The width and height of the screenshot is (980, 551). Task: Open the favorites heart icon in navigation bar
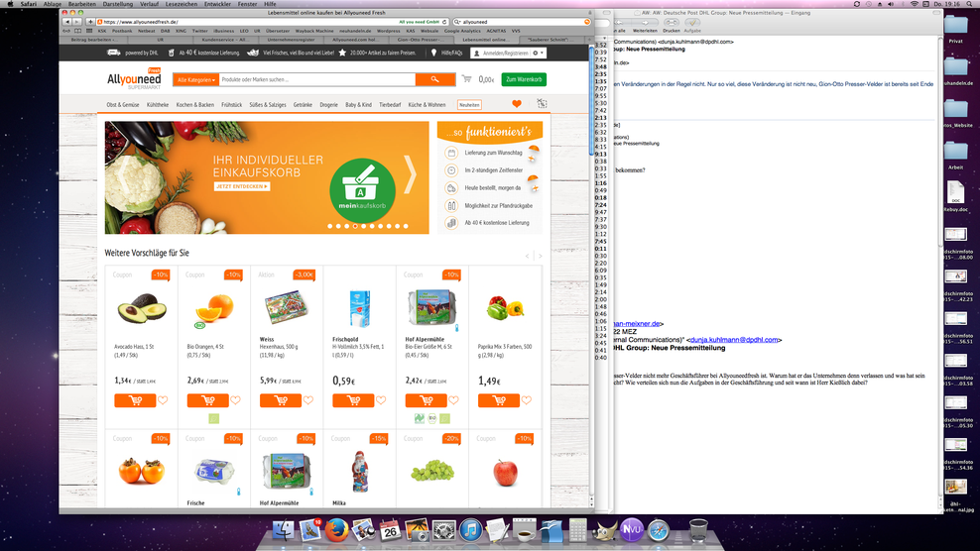click(x=516, y=104)
